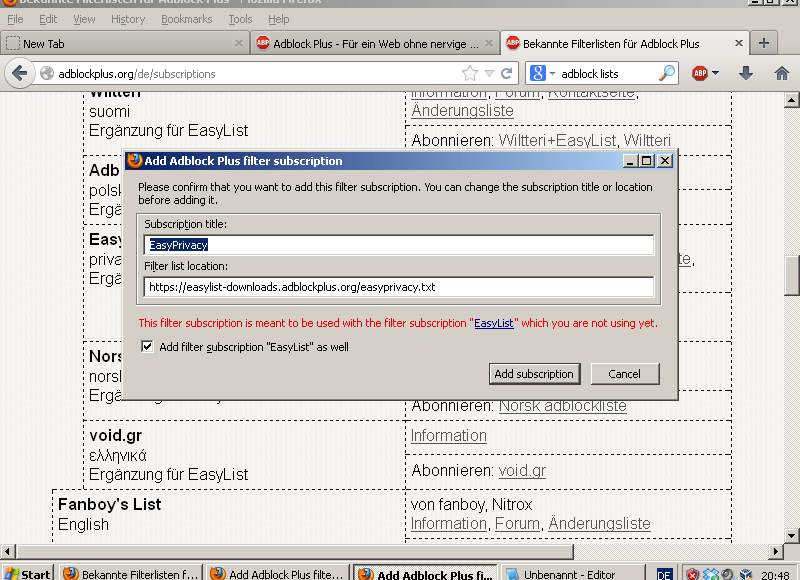This screenshot has height=580, width=800.
Task: Open the Bookmarks menu
Action: coord(186,19)
